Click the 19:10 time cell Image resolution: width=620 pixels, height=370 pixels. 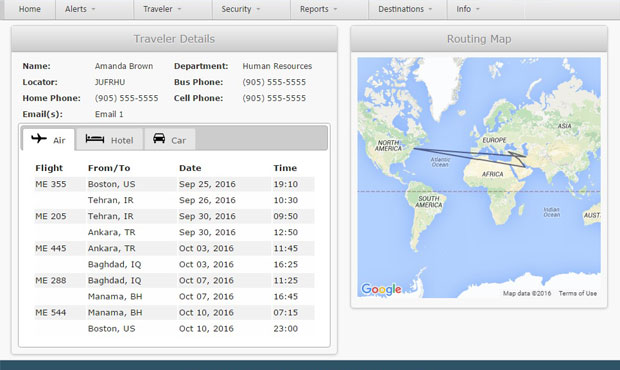pos(285,184)
